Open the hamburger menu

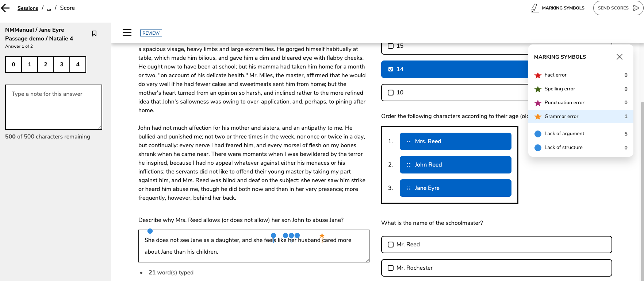pyautogui.click(x=127, y=33)
